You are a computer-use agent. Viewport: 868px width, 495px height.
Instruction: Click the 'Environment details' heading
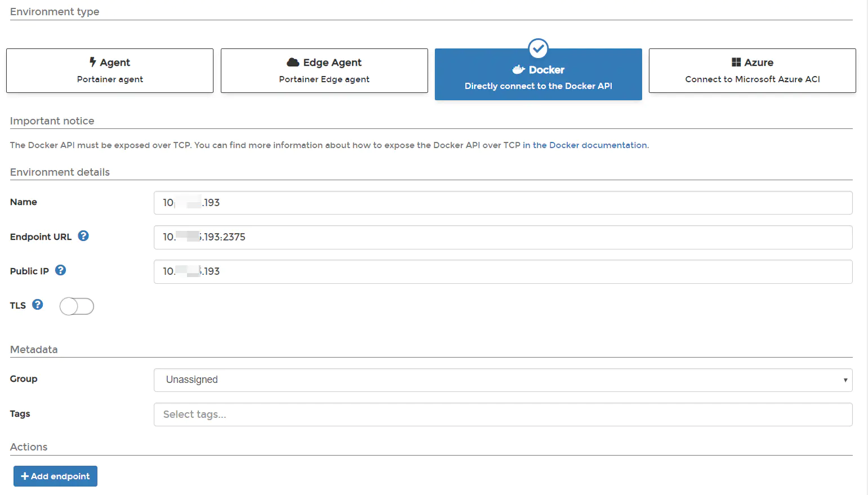[x=60, y=172]
